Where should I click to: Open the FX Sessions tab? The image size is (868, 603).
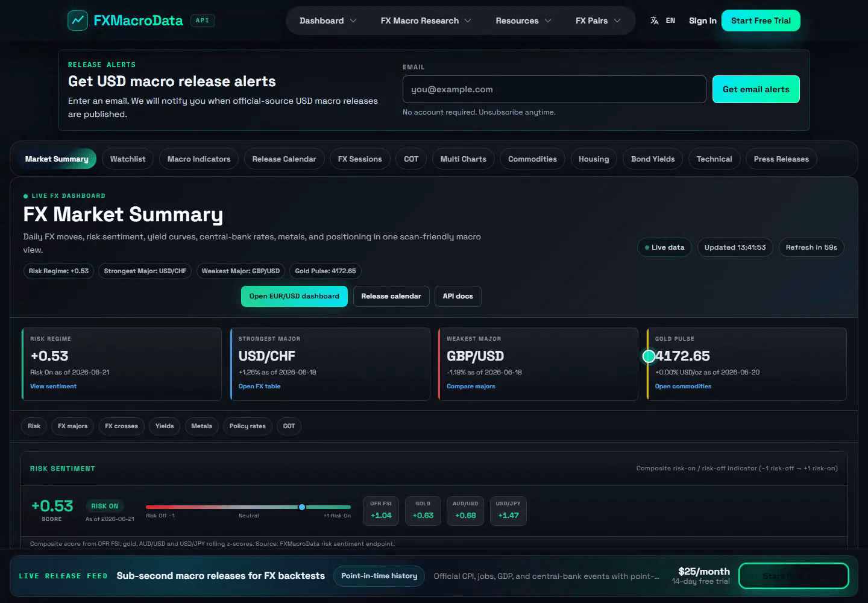(x=360, y=159)
